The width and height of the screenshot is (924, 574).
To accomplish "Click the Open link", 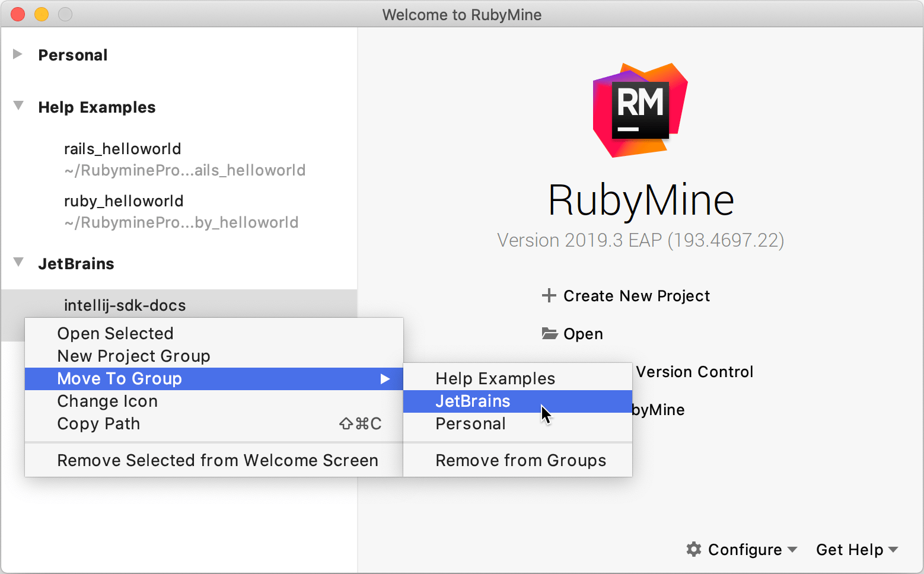I will 583,334.
